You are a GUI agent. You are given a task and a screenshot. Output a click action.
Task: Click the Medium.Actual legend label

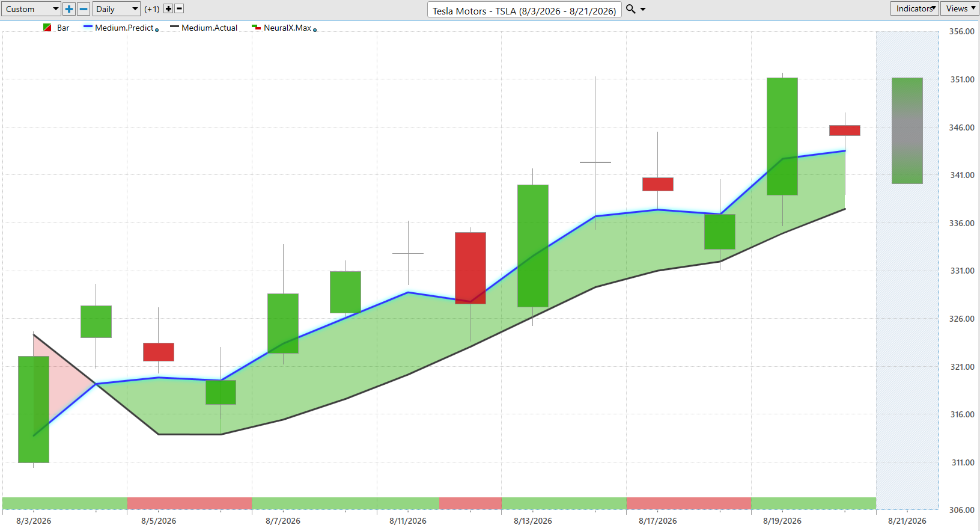coord(210,28)
